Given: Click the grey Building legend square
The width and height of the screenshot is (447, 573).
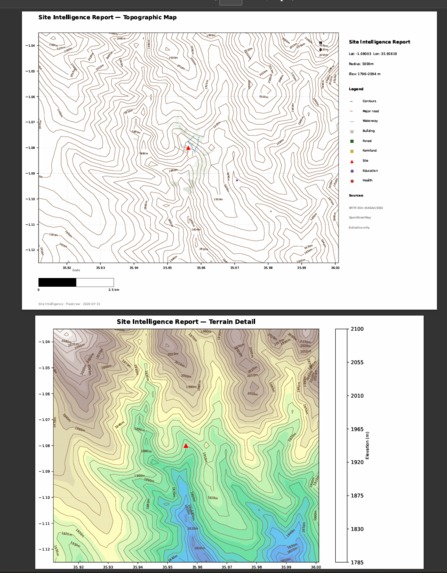Looking at the screenshot, I should (x=352, y=131).
